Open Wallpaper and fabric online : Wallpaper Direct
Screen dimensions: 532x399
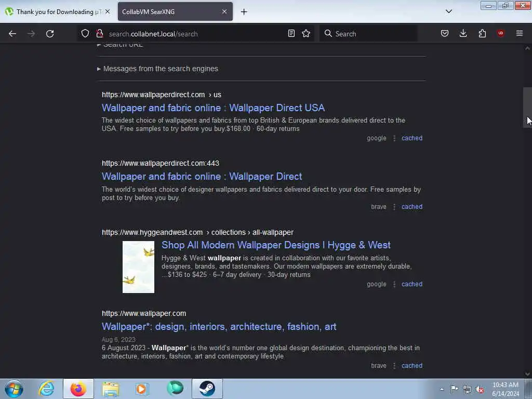202,177
